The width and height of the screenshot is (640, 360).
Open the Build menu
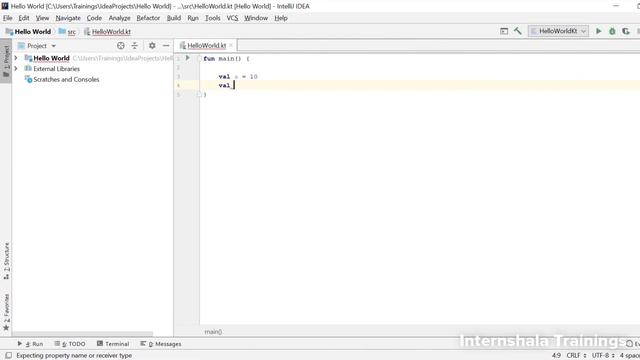click(x=173, y=18)
